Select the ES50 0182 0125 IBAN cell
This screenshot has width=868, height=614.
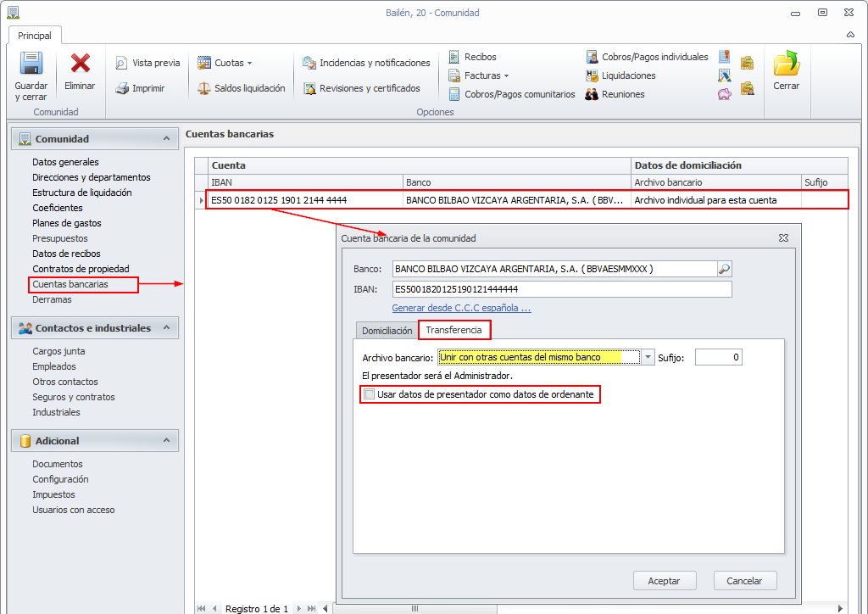(x=305, y=200)
